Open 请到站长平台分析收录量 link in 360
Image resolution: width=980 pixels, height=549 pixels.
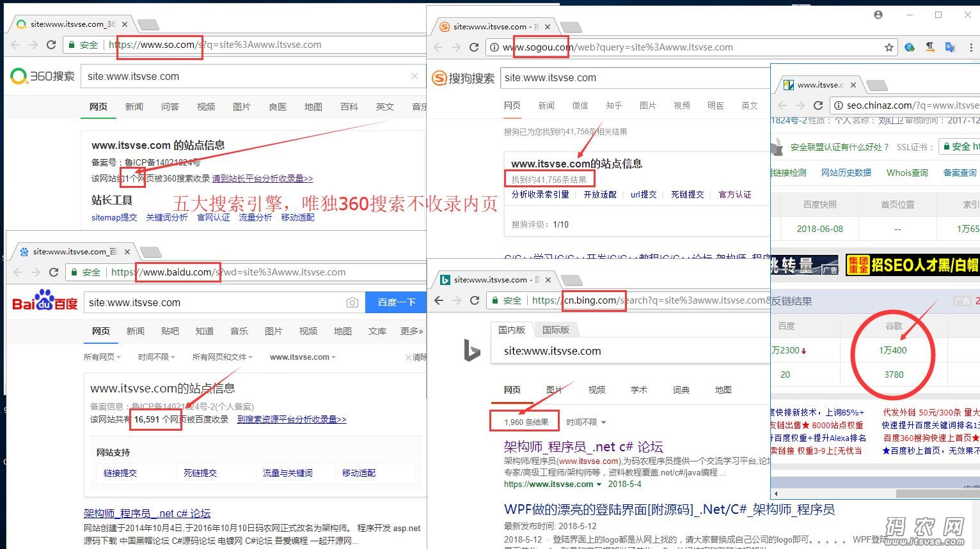click(263, 178)
